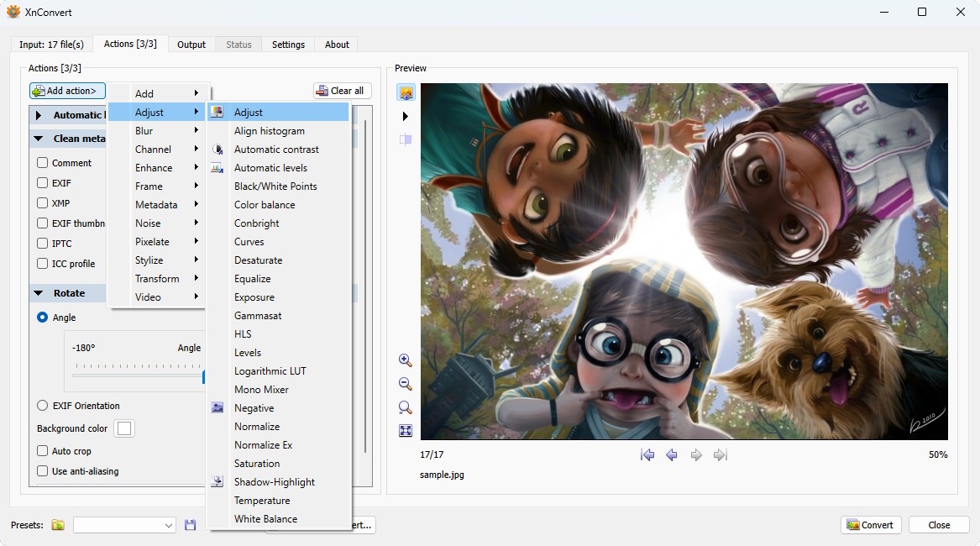Click the icon beside Negative entry

click(217, 407)
